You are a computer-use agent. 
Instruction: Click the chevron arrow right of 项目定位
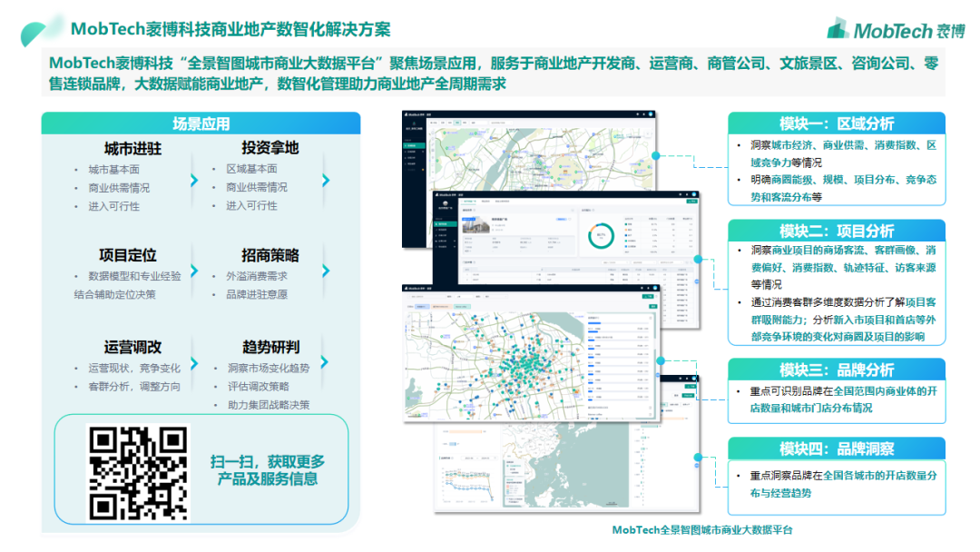tap(193, 271)
